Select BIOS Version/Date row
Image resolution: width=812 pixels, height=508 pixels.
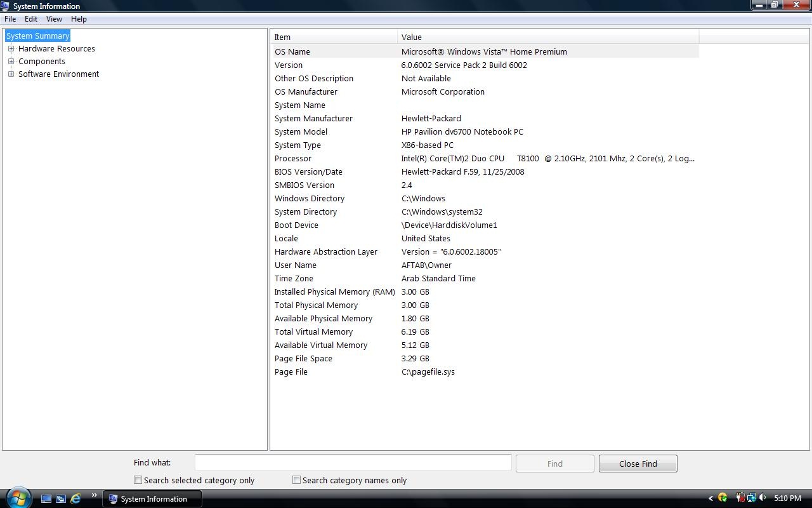pyautogui.click(x=485, y=171)
